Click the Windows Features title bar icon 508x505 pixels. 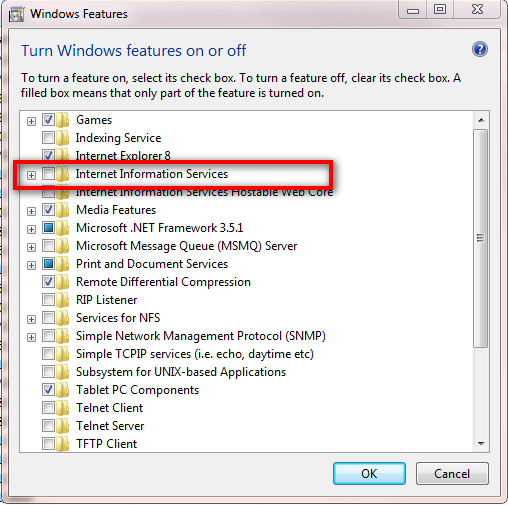coord(16,15)
